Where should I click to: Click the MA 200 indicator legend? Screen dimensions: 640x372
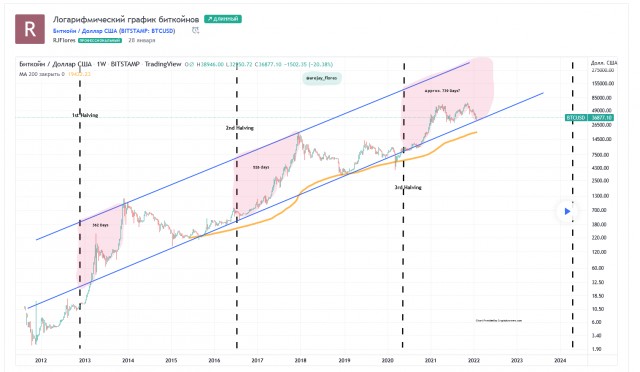[x=55, y=74]
